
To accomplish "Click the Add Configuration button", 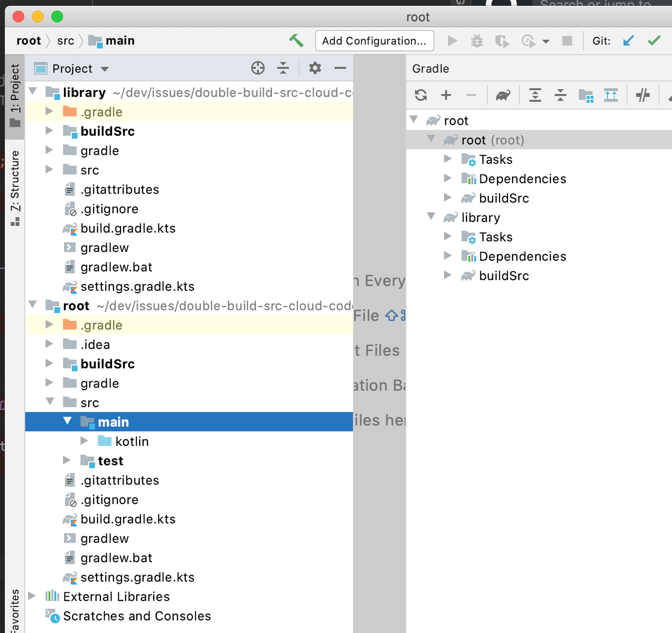I will [x=374, y=41].
